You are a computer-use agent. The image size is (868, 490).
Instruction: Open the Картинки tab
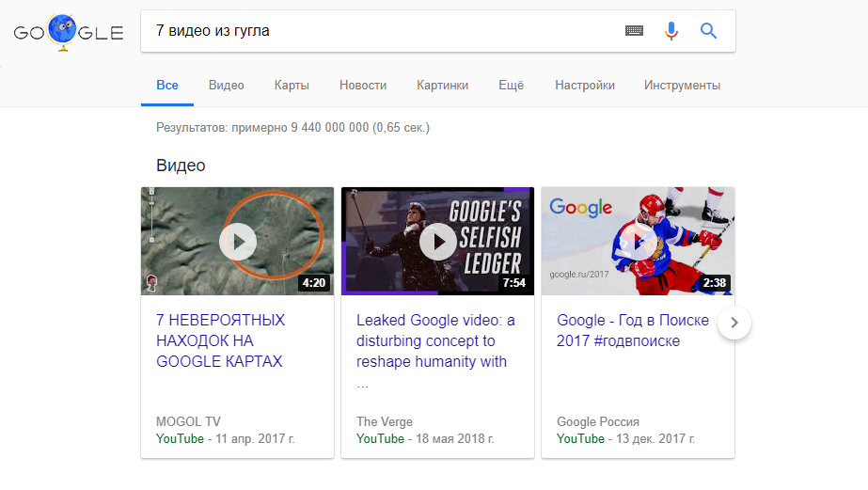pos(442,86)
